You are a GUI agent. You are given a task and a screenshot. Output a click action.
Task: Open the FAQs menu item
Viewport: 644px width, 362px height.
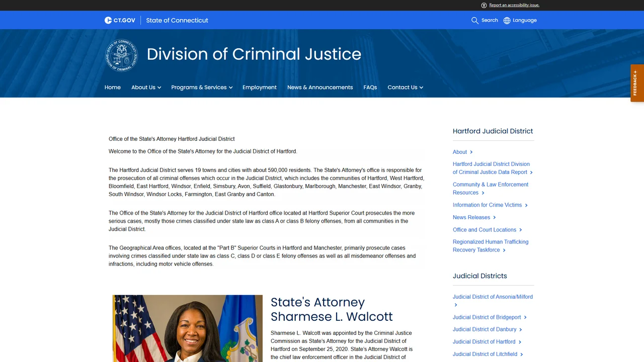[370, 87]
